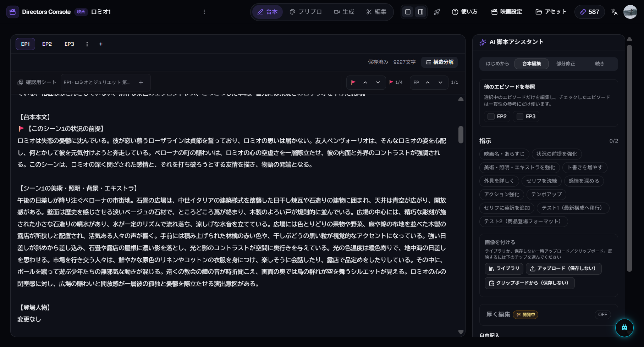Click the rocket launch icon
Viewport: 644px width, 347px height.
[437, 12]
